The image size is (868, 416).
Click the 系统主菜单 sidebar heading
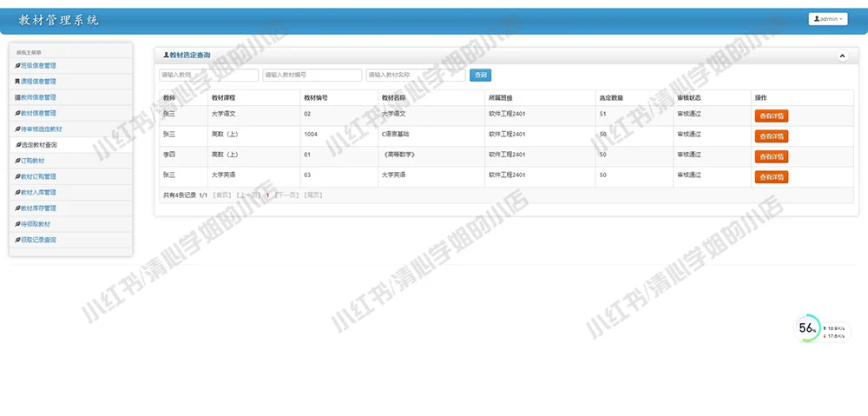[29, 53]
